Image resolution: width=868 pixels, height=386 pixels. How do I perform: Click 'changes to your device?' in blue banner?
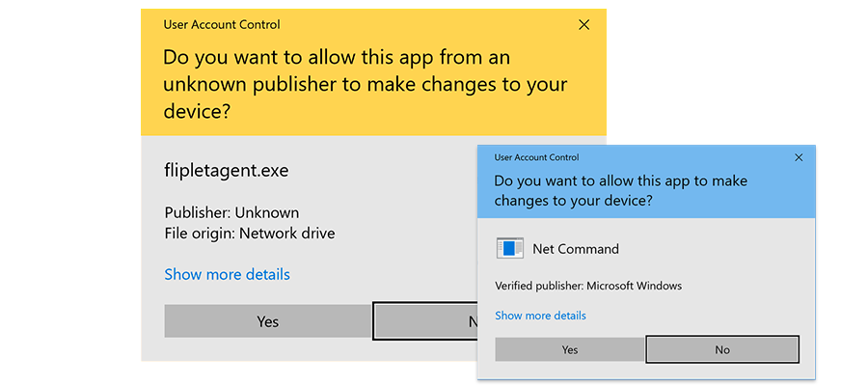click(573, 201)
